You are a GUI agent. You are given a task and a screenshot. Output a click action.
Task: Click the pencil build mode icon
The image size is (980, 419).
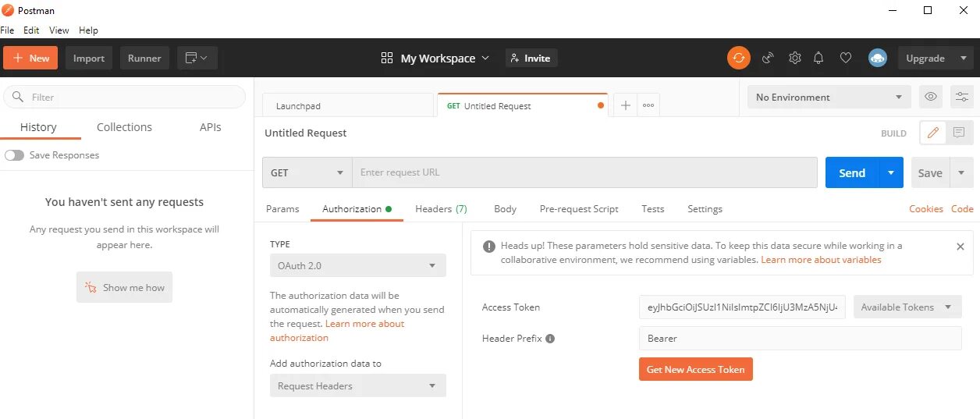click(932, 133)
